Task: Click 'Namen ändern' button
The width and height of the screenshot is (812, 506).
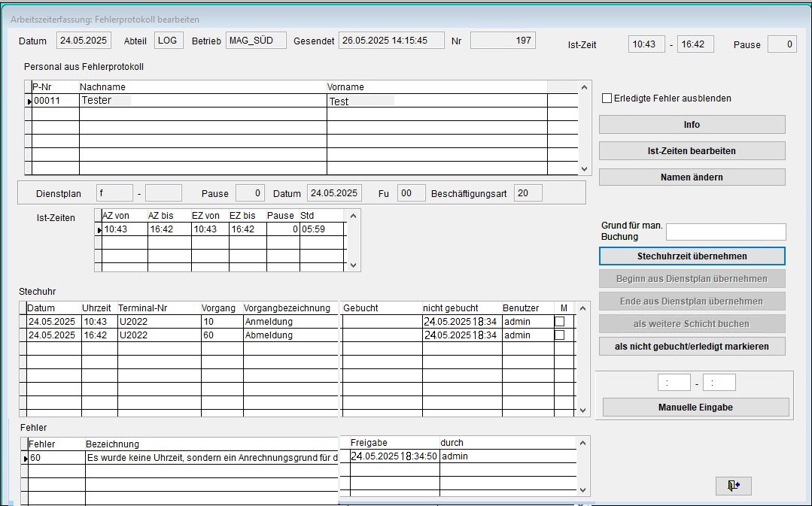Action: (692, 177)
